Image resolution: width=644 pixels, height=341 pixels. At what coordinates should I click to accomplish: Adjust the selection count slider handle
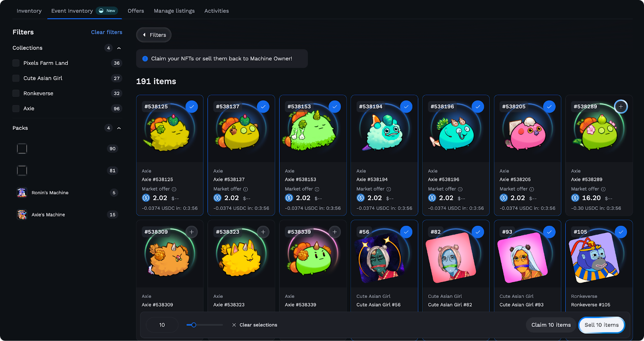coord(194,325)
